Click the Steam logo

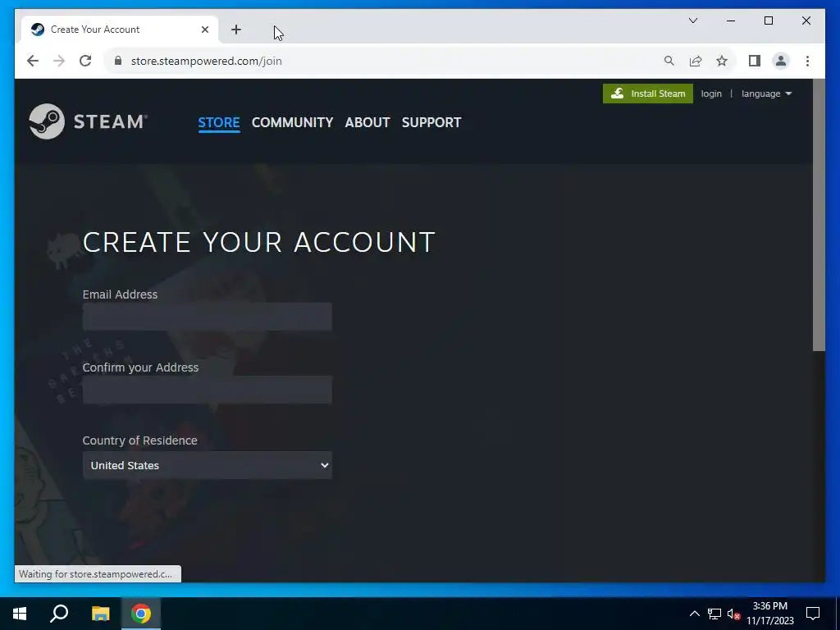(88, 121)
